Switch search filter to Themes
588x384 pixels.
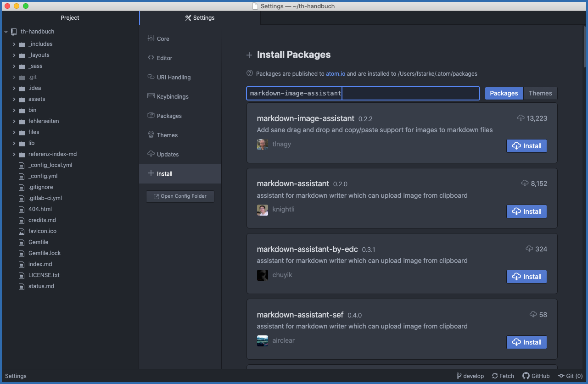pos(540,93)
